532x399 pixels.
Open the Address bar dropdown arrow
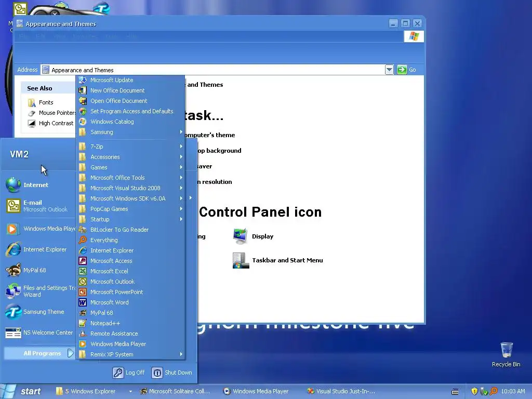(x=389, y=70)
